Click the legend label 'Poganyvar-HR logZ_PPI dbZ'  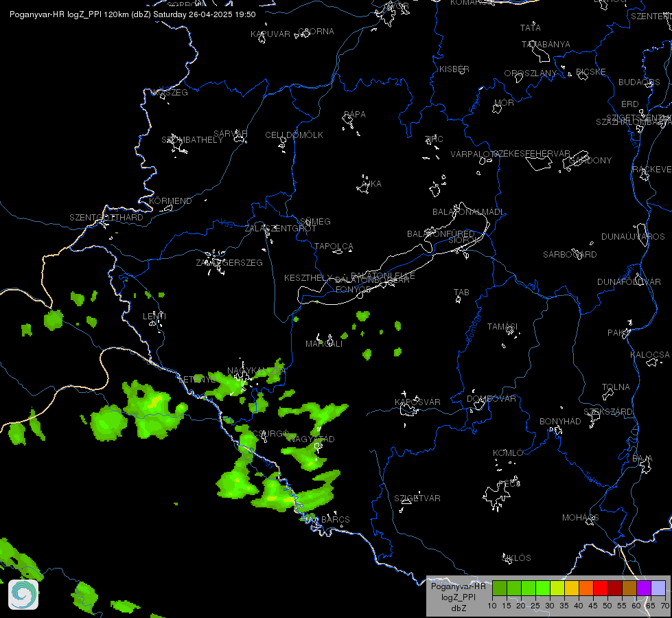[x=458, y=597]
